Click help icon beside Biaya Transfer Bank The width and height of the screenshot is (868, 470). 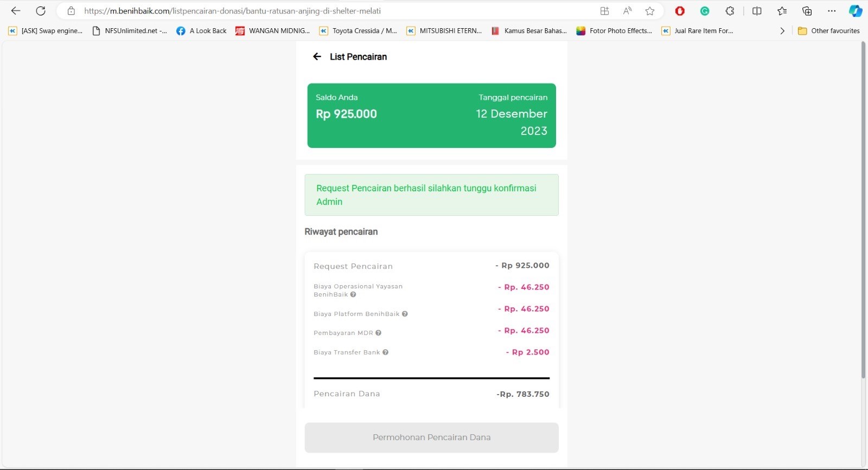(x=386, y=352)
